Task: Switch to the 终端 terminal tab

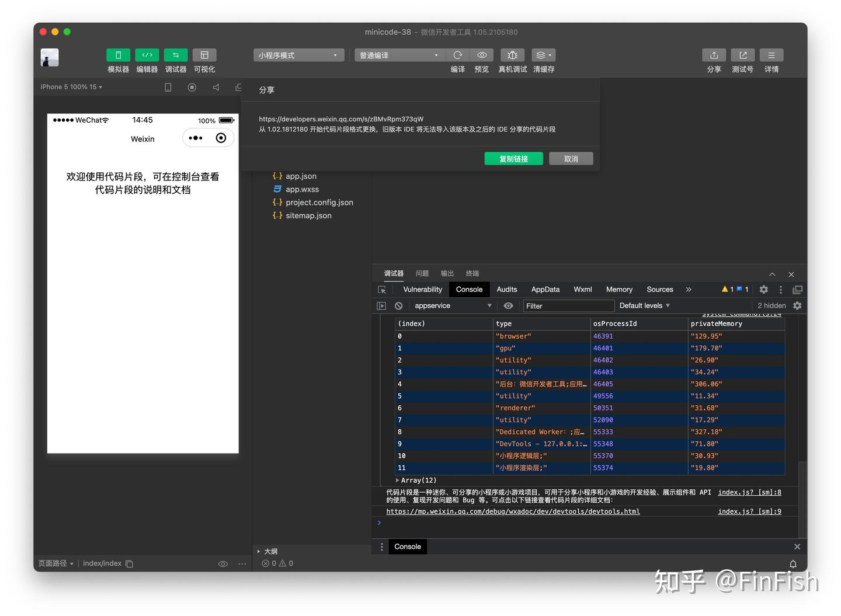Action: (472, 273)
